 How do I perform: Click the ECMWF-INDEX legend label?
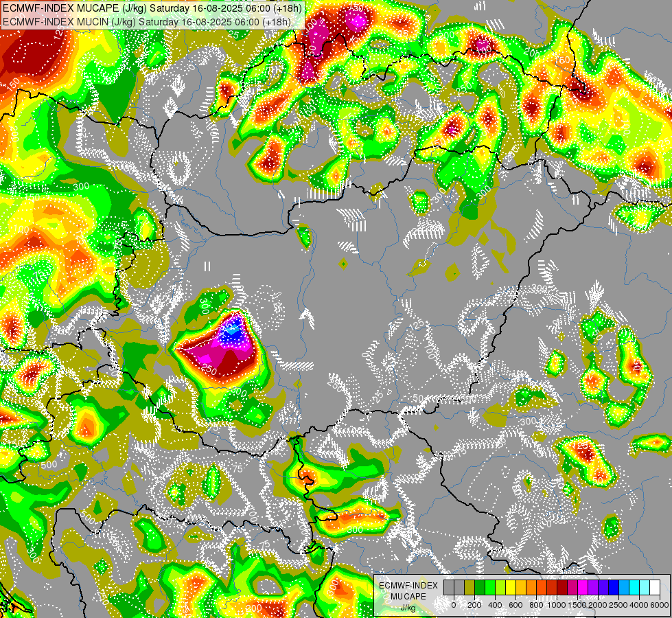point(408,586)
